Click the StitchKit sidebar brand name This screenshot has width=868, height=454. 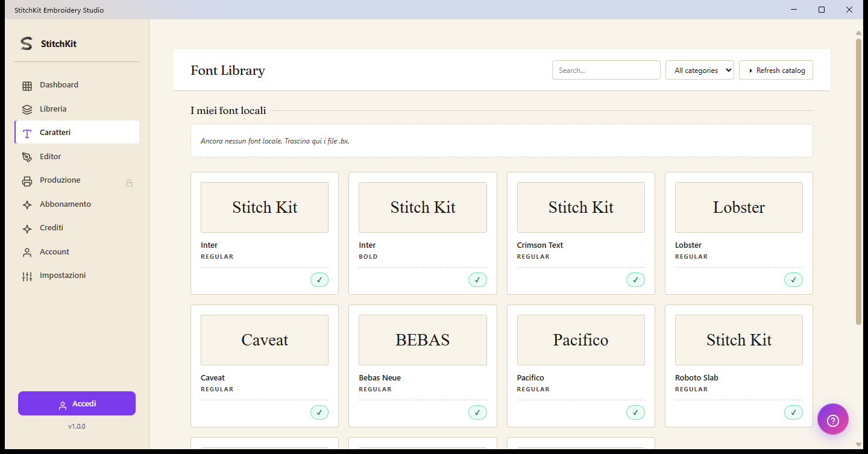point(58,43)
